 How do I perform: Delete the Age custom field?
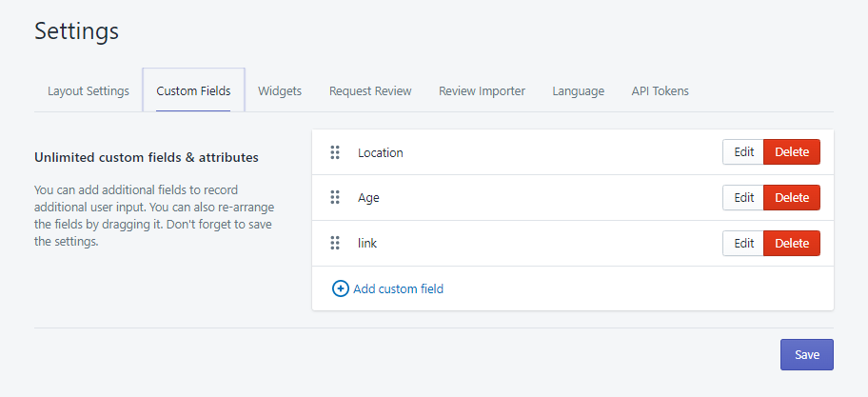pos(792,198)
